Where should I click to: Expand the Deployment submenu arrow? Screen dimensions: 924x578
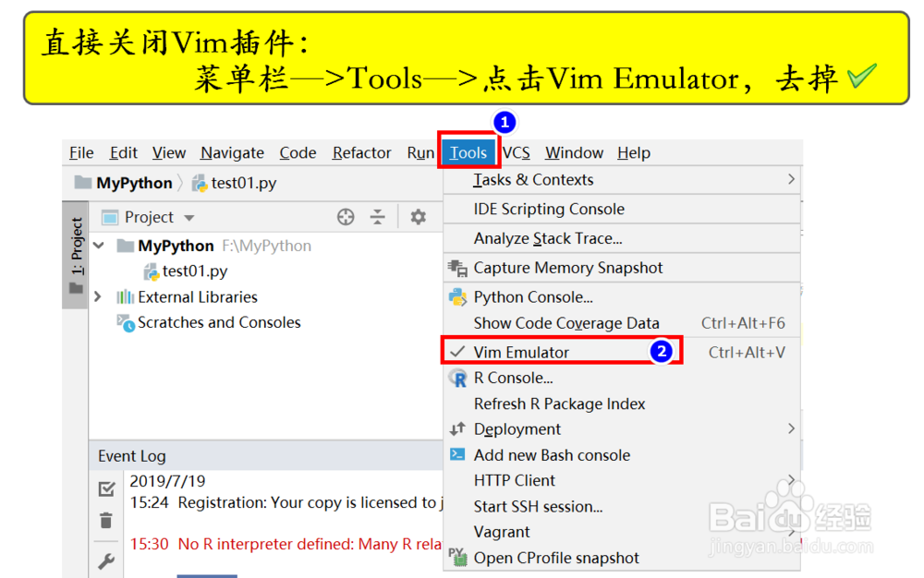click(x=792, y=428)
